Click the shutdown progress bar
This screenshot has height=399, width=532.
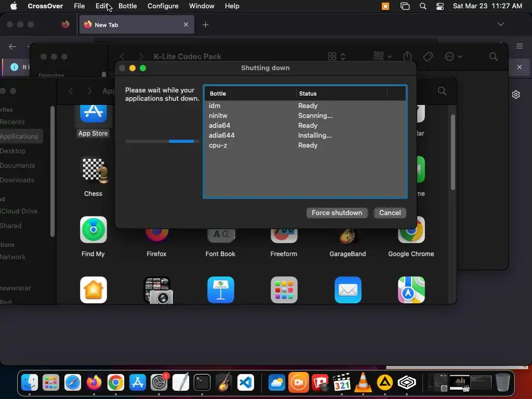(x=162, y=141)
